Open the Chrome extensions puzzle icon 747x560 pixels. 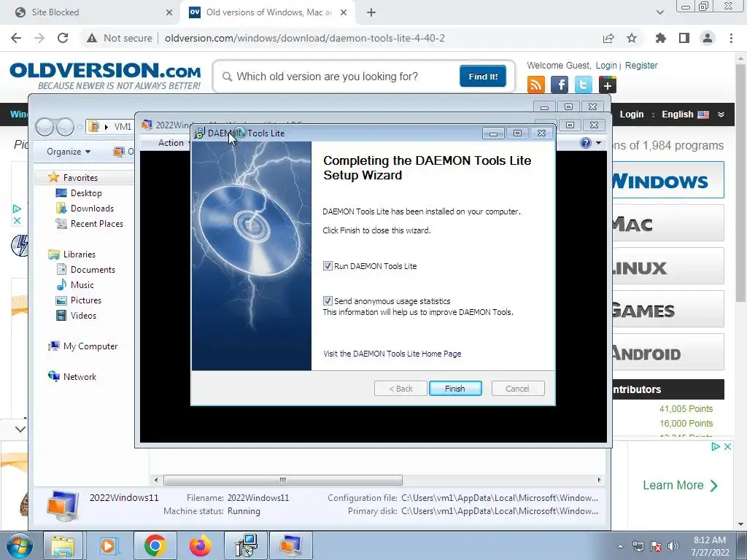pos(661,38)
